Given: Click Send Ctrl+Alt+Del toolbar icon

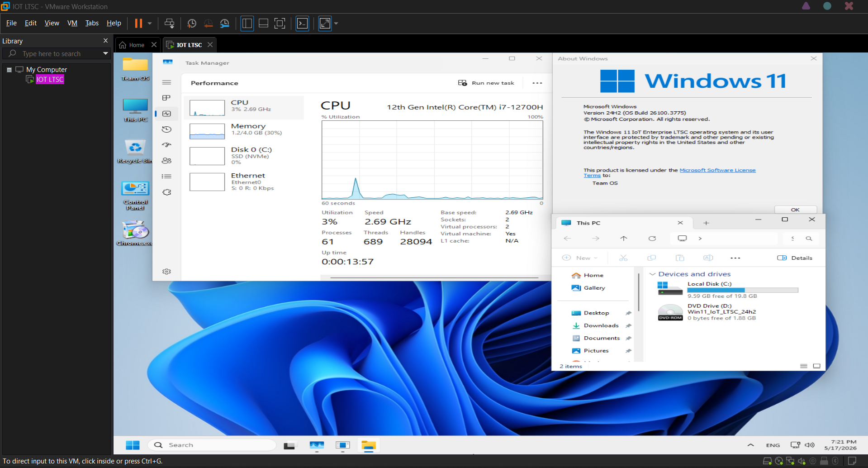Looking at the screenshot, I should (170, 23).
